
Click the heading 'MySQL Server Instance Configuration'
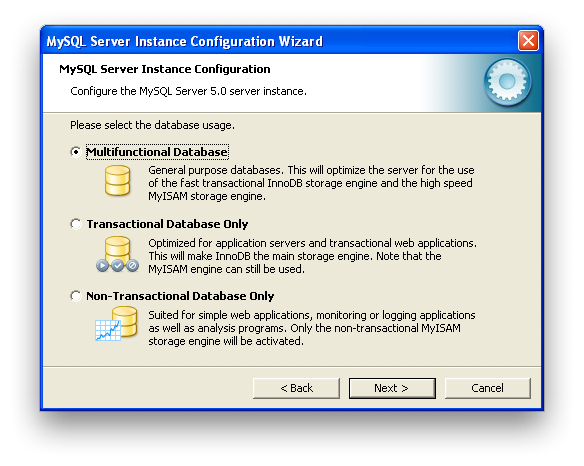(x=165, y=69)
